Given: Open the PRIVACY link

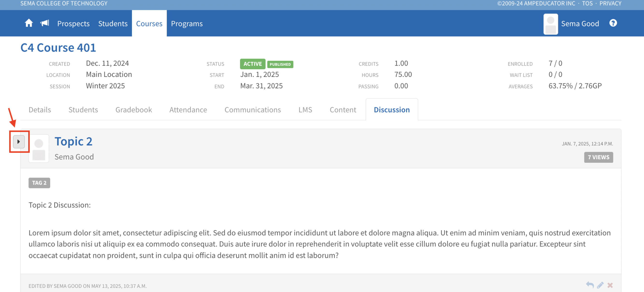Looking at the screenshot, I should 610,3.
